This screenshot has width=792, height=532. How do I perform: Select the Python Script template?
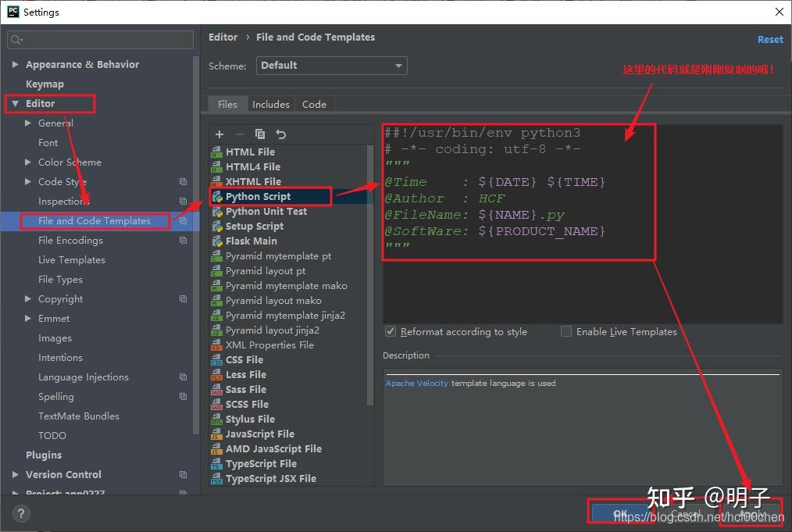click(258, 196)
